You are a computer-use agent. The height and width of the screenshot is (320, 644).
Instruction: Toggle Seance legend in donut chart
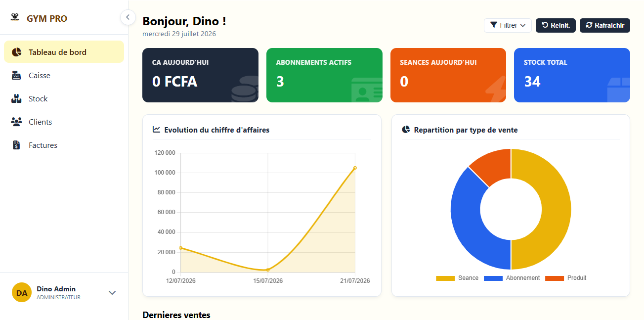pyautogui.click(x=457, y=278)
